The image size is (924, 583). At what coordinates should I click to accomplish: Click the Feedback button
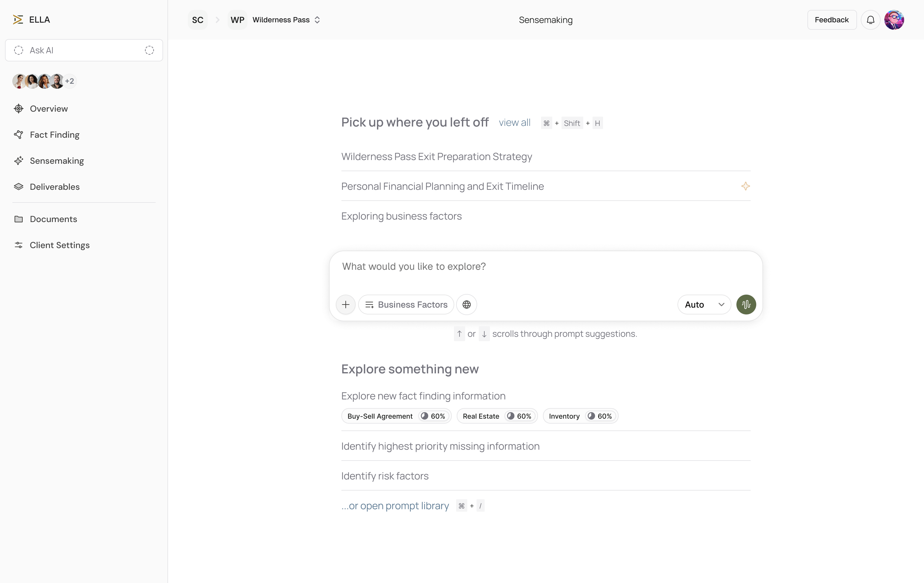[x=832, y=20]
